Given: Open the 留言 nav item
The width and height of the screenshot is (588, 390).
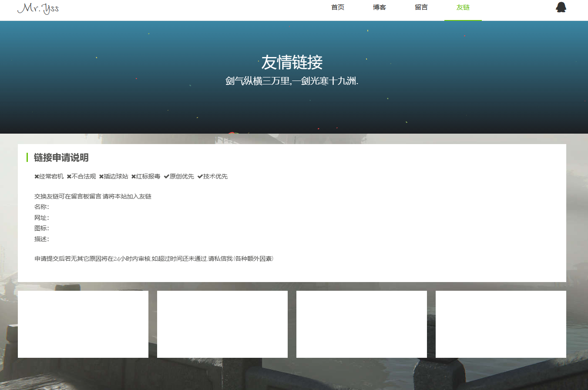Looking at the screenshot, I should point(421,7).
